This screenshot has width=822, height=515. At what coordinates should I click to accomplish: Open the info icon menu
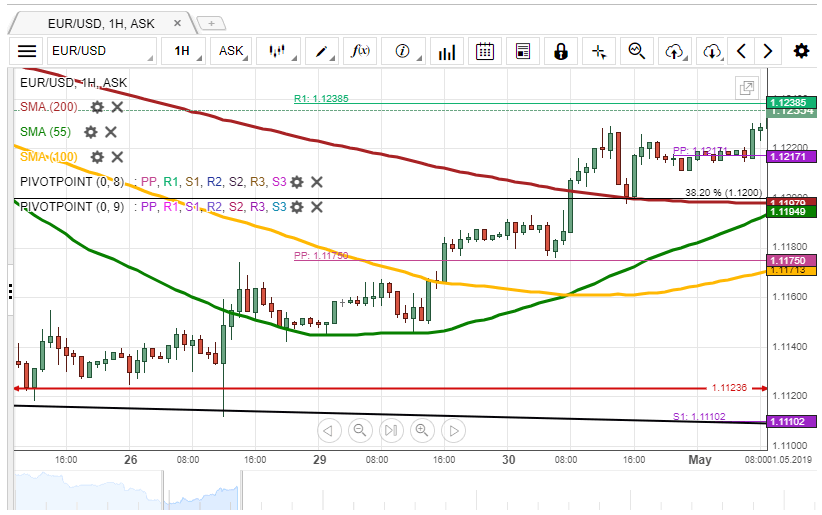click(403, 51)
